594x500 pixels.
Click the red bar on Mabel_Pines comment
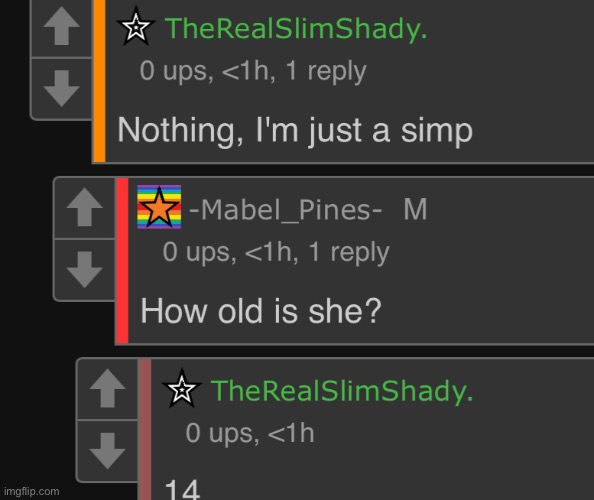122,261
